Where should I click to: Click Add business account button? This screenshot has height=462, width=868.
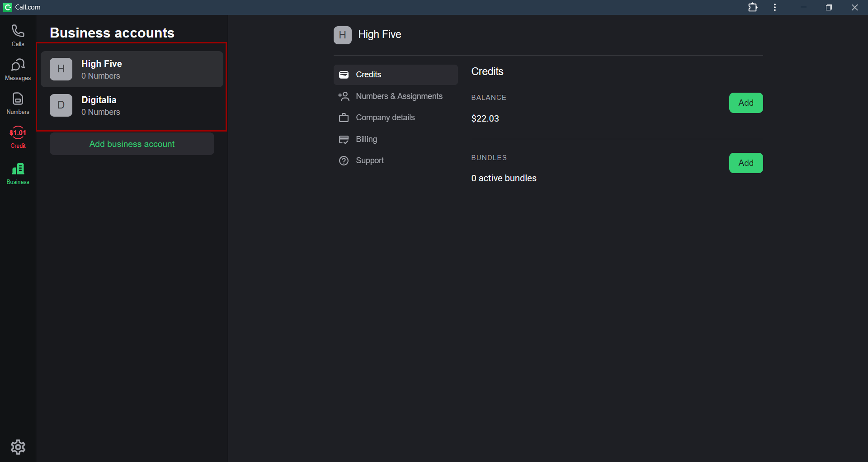click(132, 144)
